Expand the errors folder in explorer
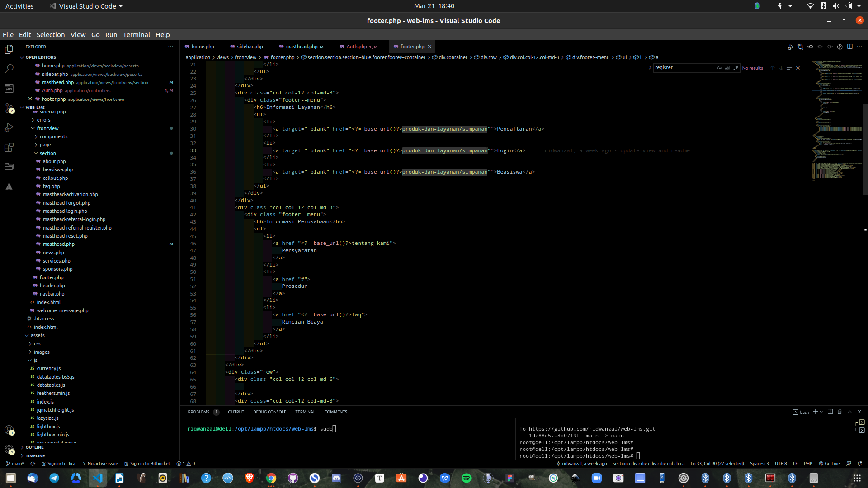The height and width of the screenshot is (488, 868). click(43, 120)
